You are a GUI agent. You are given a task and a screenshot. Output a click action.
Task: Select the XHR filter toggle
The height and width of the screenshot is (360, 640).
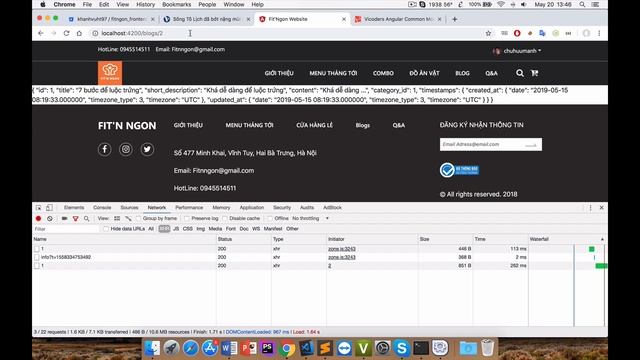point(164,229)
